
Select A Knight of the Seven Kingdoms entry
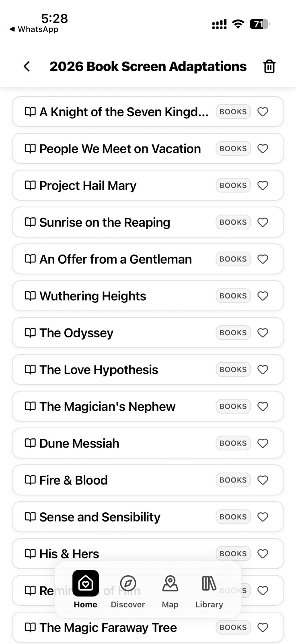pos(124,112)
